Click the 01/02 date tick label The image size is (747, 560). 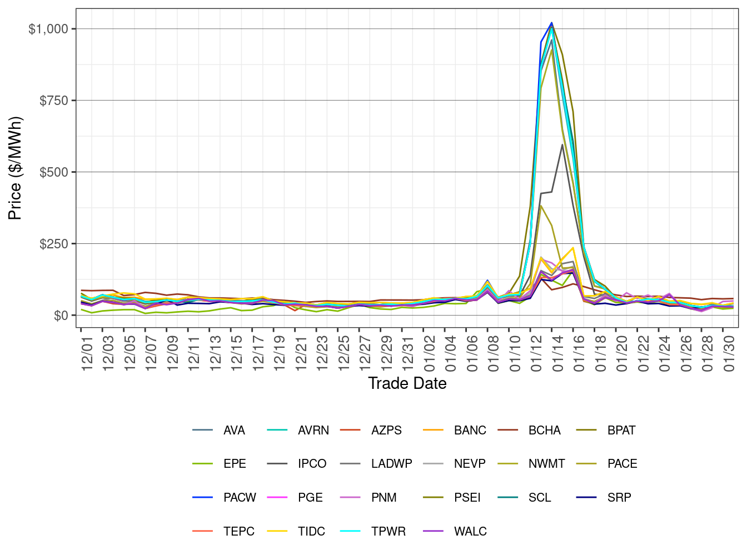pos(429,352)
